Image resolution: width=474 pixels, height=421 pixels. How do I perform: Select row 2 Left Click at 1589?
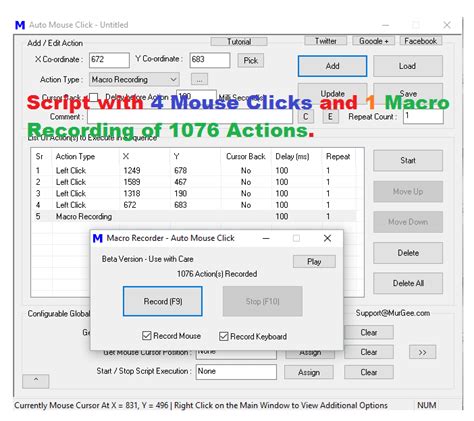pos(193,182)
